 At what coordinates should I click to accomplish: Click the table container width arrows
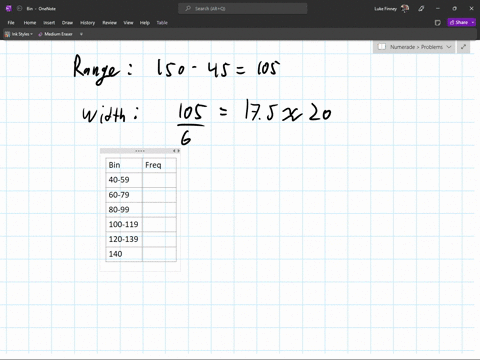(x=176, y=151)
